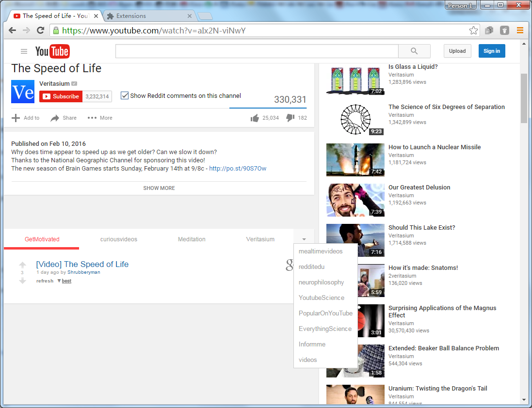Choose EverythingScience from dropdown list
The image size is (532, 408).
[x=325, y=329]
